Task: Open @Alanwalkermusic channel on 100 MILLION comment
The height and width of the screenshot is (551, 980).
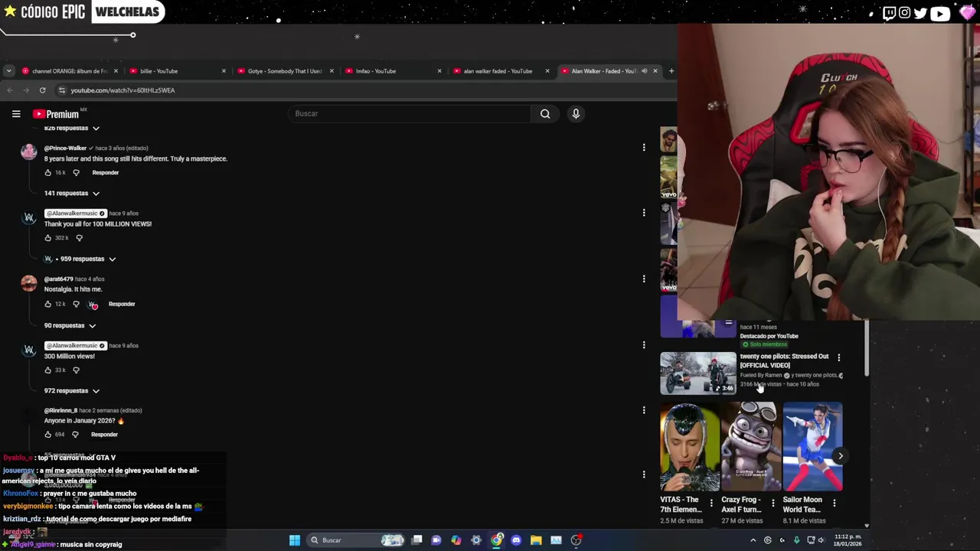Action: (75, 214)
